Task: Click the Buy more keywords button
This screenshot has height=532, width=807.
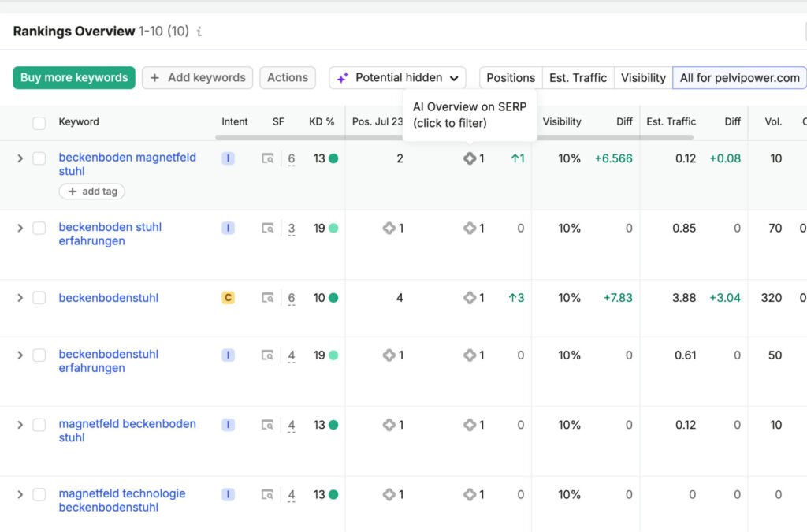Action: (74, 78)
